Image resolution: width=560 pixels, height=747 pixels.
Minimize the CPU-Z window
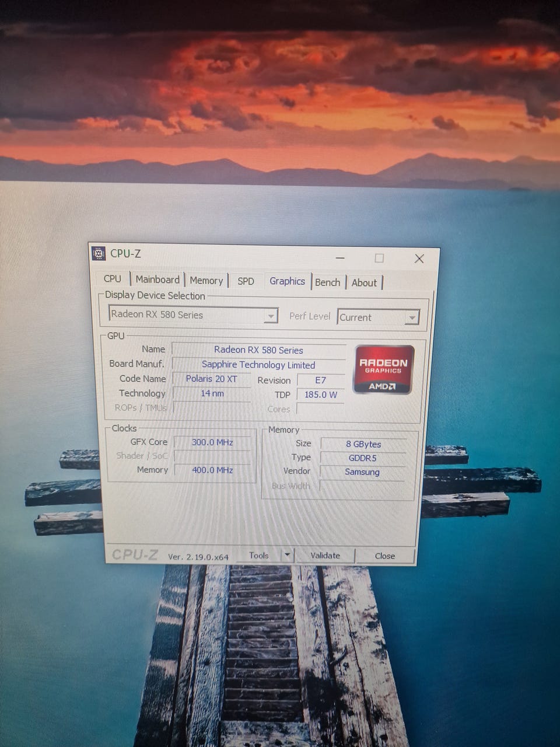(341, 257)
